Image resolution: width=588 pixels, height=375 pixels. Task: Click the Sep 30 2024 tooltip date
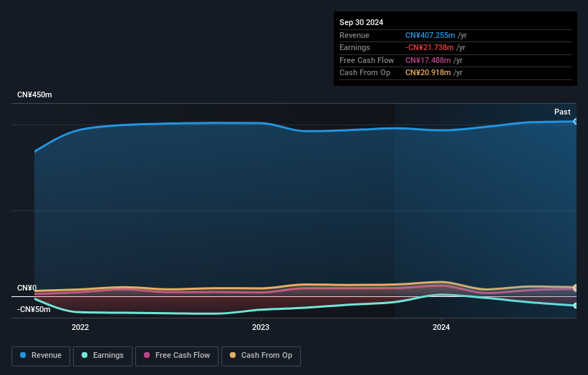361,22
